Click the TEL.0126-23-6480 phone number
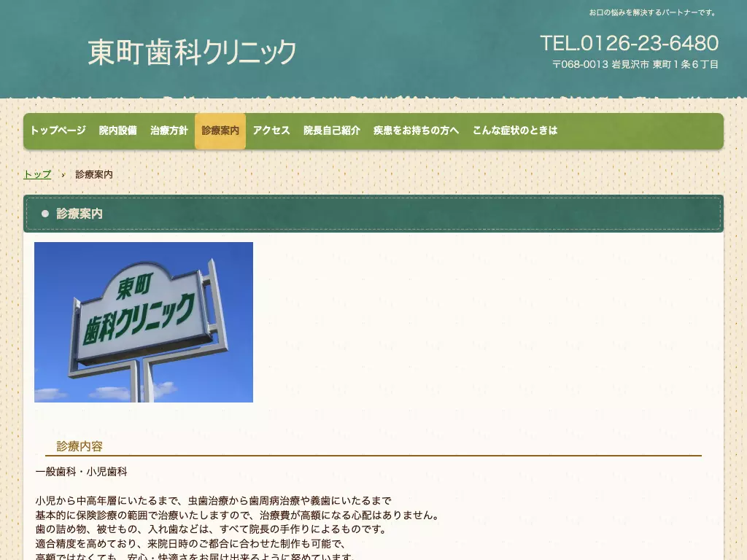The height and width of the screenshot is (560, 747). (630, 43)
